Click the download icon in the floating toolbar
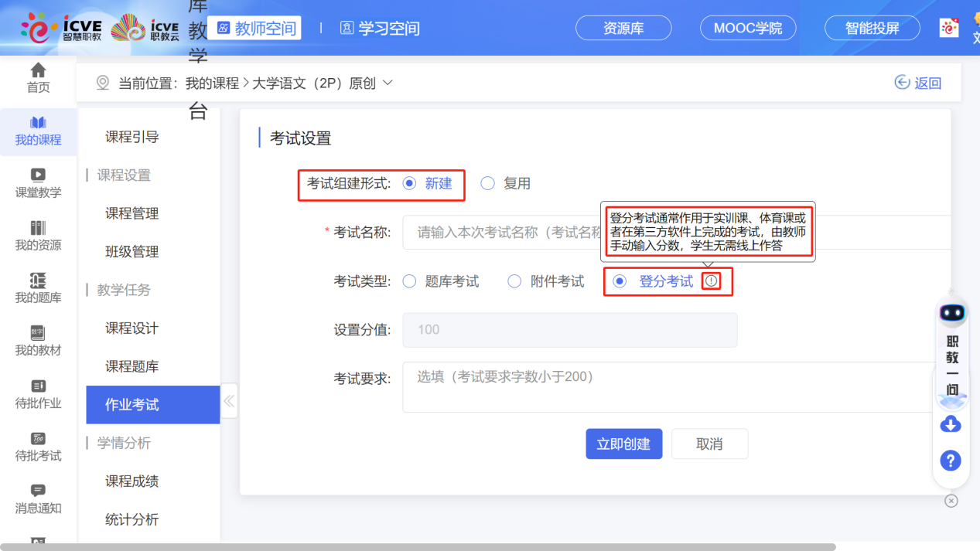980x551 pixels. tap(951, 423)
